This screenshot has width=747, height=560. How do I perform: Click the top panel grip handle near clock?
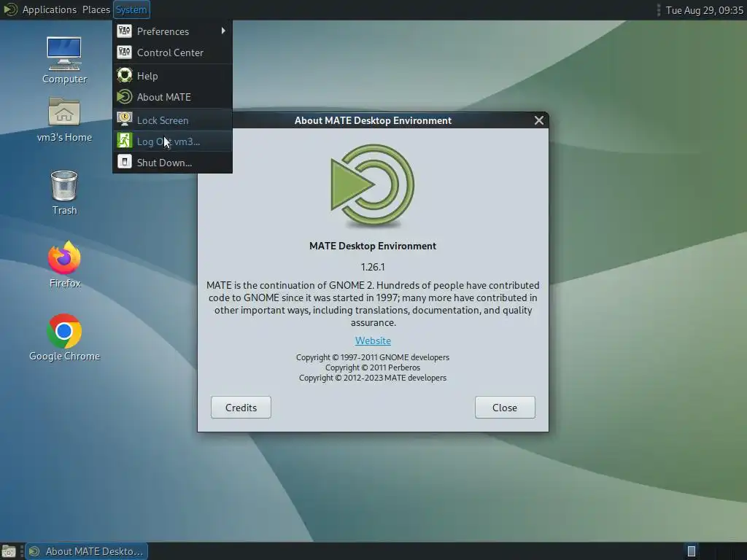click(x=659, y=10)
